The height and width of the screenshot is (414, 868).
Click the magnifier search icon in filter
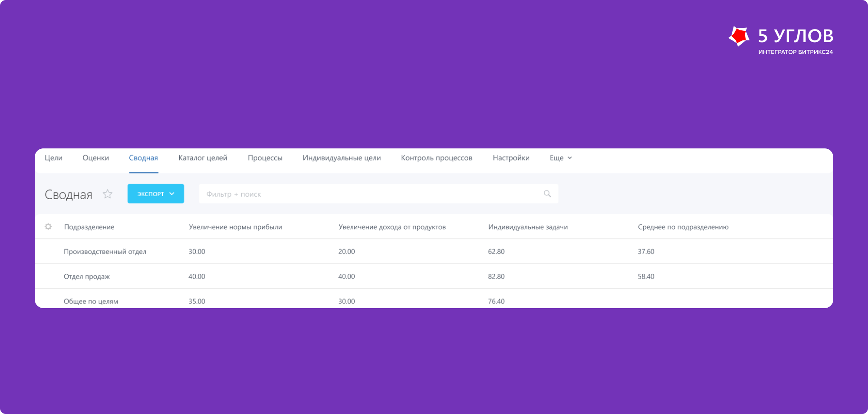547,194
